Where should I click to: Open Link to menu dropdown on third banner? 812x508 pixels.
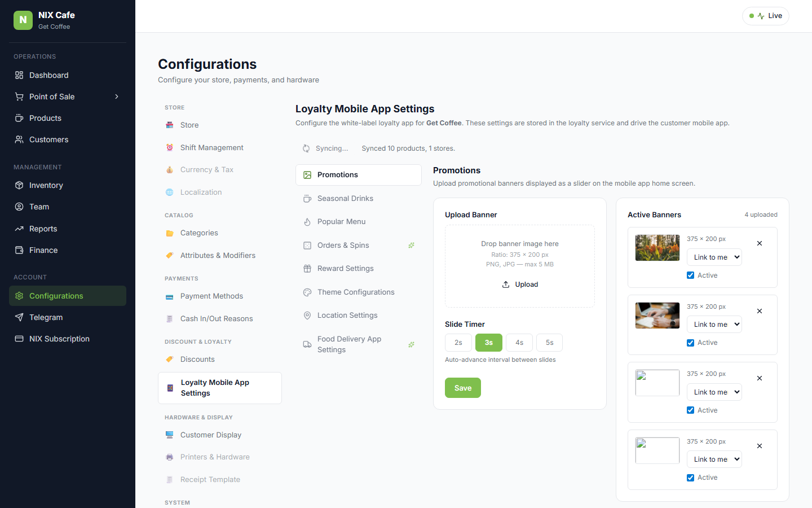click(714, 392)
